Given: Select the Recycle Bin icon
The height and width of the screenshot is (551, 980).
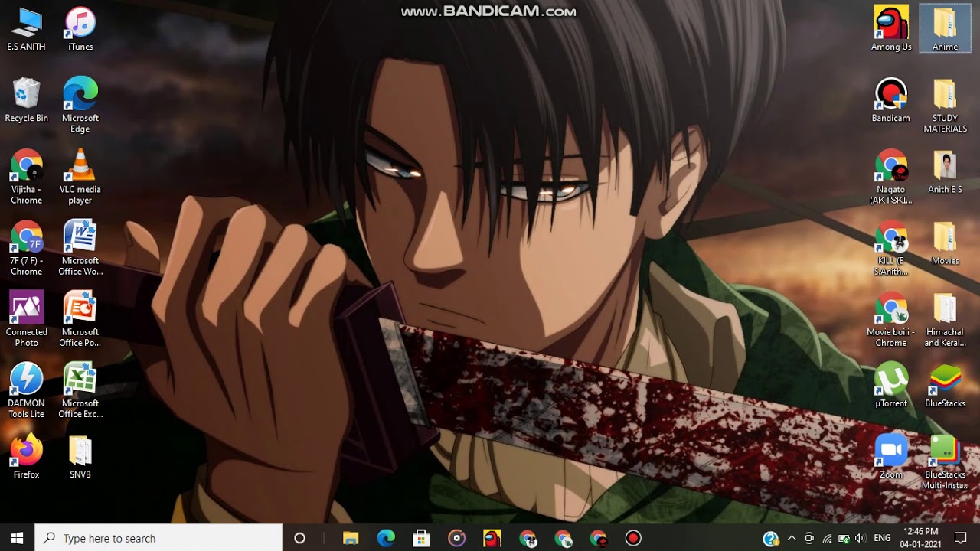Looking at the screenshot, I should click(26, 100).
